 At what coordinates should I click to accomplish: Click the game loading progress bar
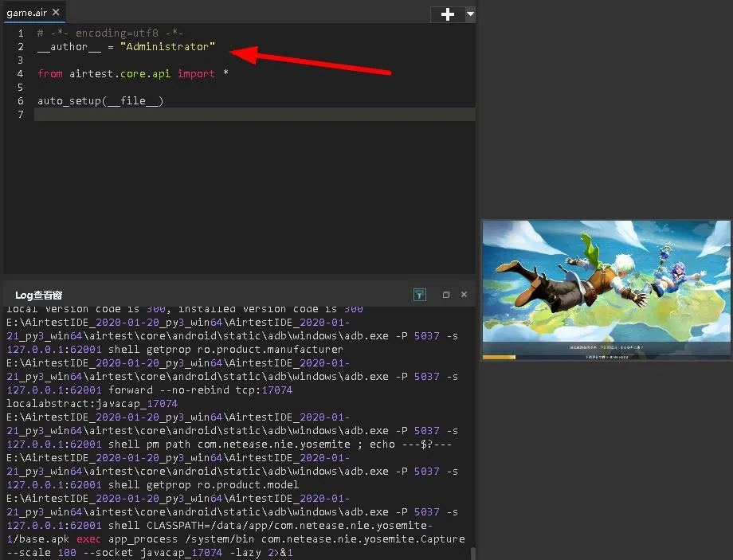pyautogui.click(x=606, y=357)
